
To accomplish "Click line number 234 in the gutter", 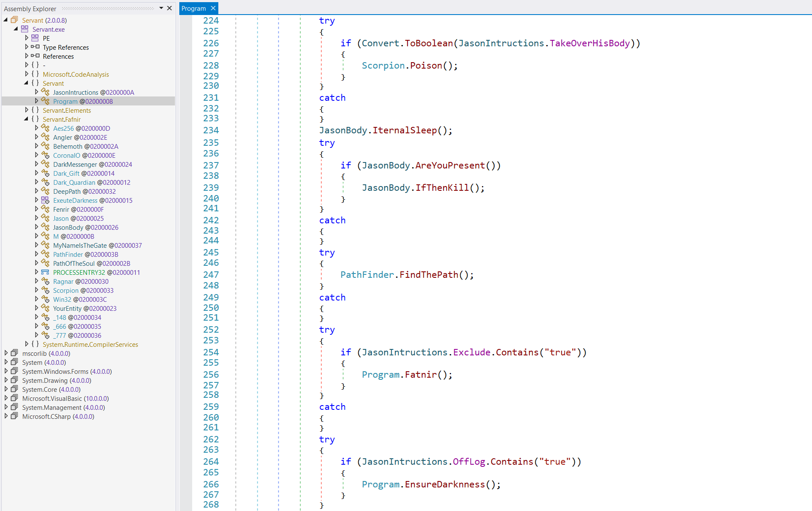I will (x=211, y=130).
